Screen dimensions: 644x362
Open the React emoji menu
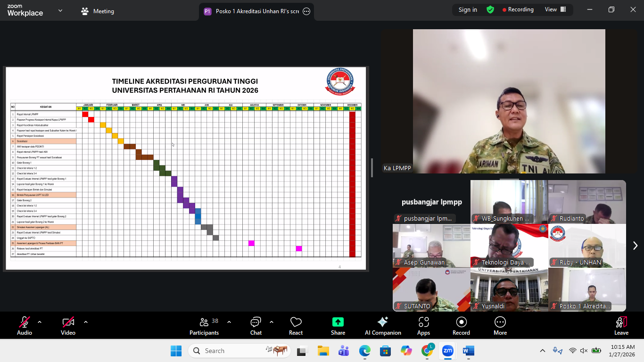296,325
